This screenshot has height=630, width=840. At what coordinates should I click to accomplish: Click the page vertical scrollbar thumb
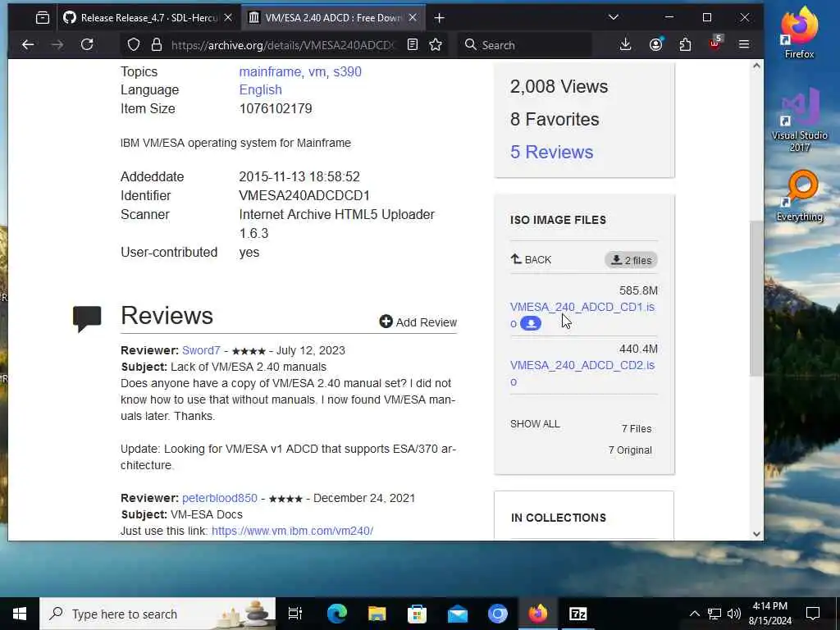click(x=756, y=299)
